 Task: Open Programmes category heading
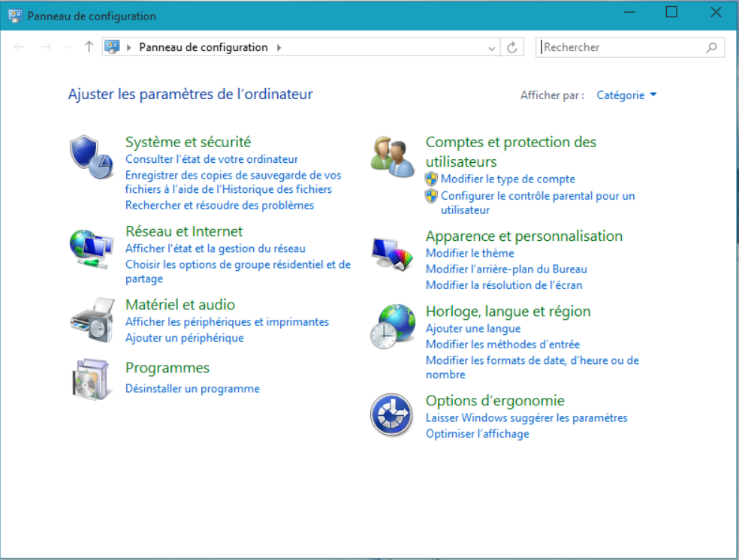pos(167,368)
